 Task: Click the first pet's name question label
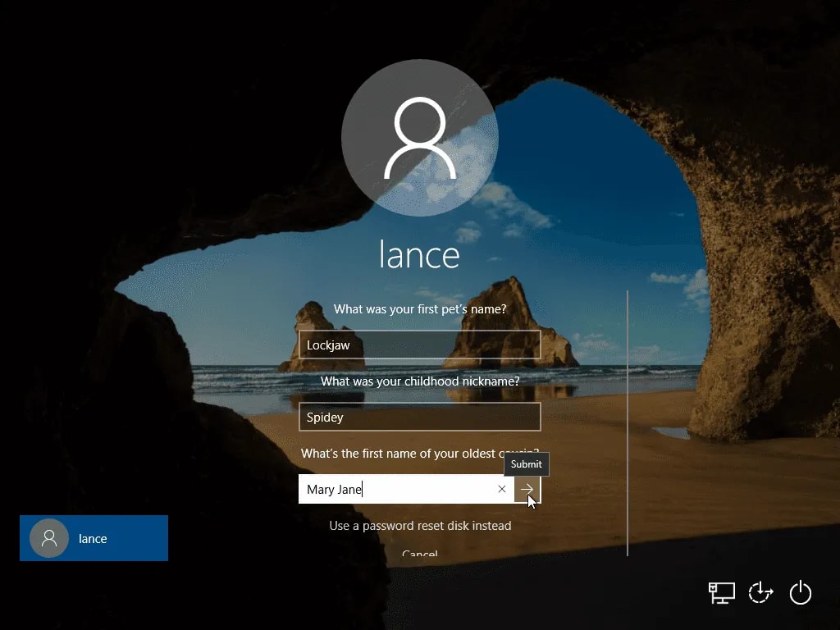point(419,309)
